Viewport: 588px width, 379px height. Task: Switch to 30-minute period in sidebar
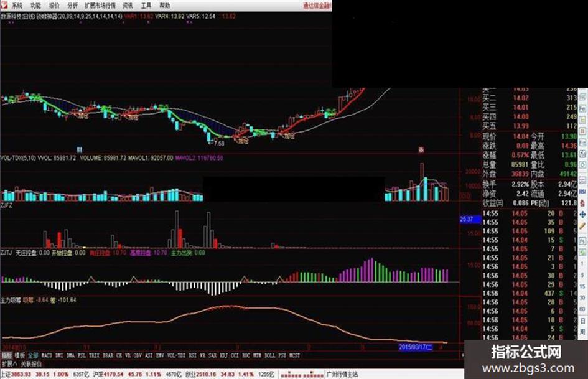(583, 298)
